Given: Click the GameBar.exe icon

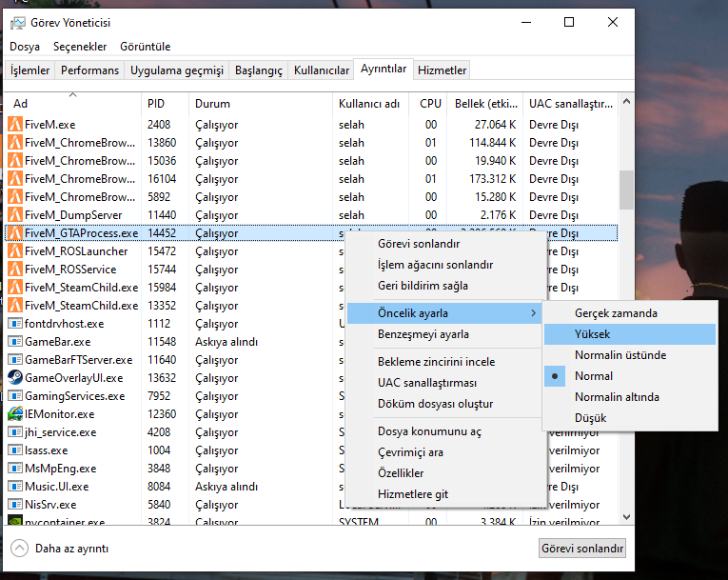Looking at the screenshot, I should (x=15, y=342).
